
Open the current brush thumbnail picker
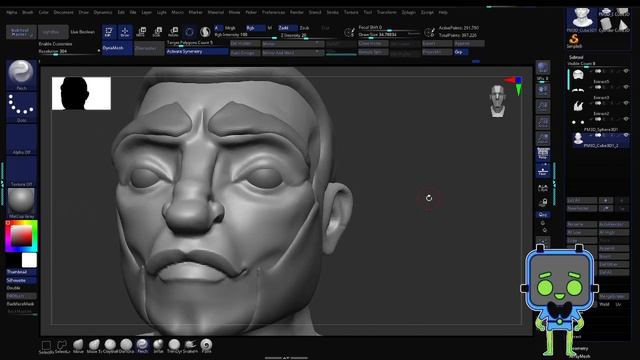21,75
